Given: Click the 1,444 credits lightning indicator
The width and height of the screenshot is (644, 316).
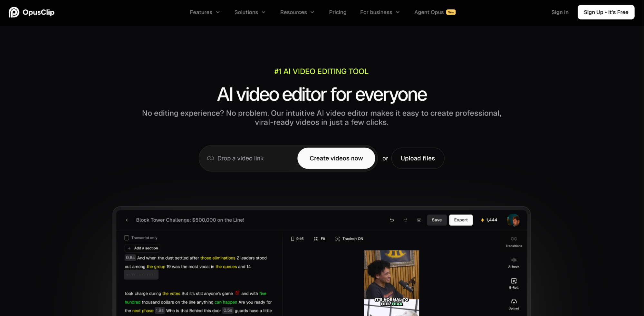Looking at the screenshot, I should pyautogui.click(x=489, y=220).
